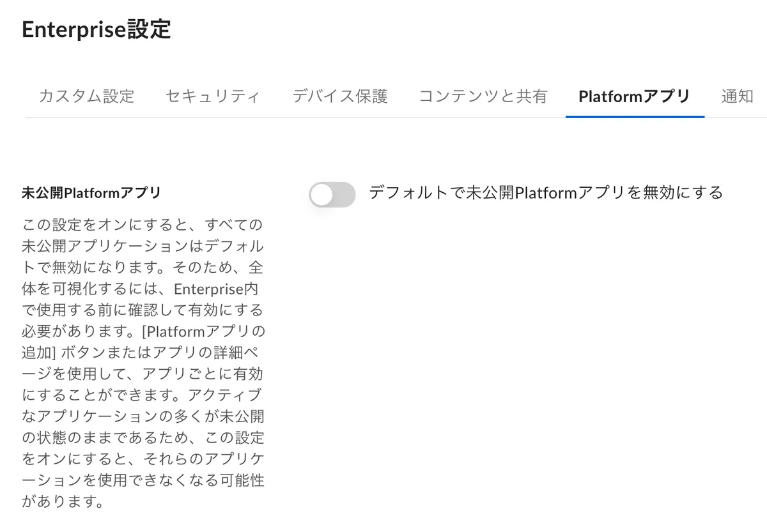Click the Enterprise設定 page heading
The height and width of the screenshot is (532, 767).
(97, 30)
